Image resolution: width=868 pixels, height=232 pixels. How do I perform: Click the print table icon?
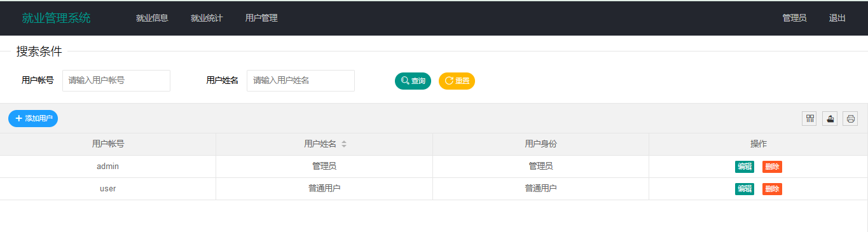point(850,118)
